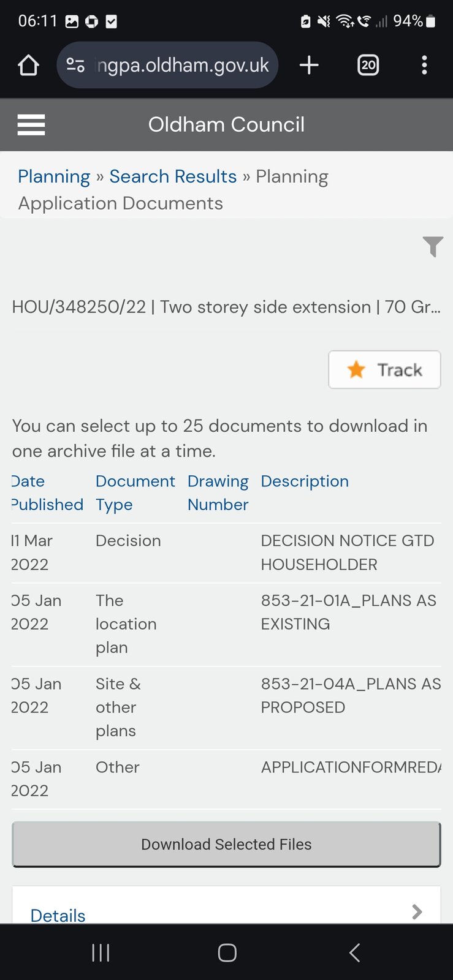Select the DECISION NOTICE GTD HOUSEHOLDER row

tap(347, 552)
